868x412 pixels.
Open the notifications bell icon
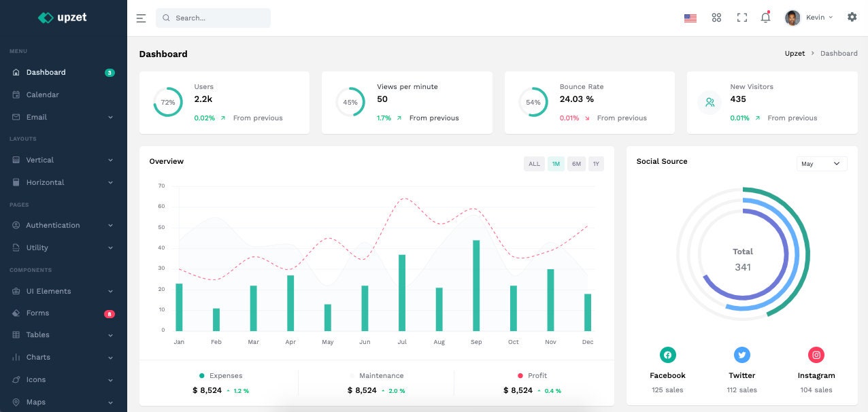coord(765,17)
